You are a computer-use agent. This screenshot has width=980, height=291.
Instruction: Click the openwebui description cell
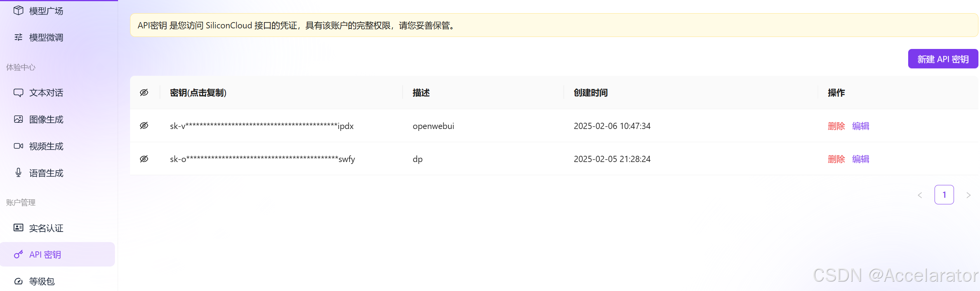(x=433, y=126)
